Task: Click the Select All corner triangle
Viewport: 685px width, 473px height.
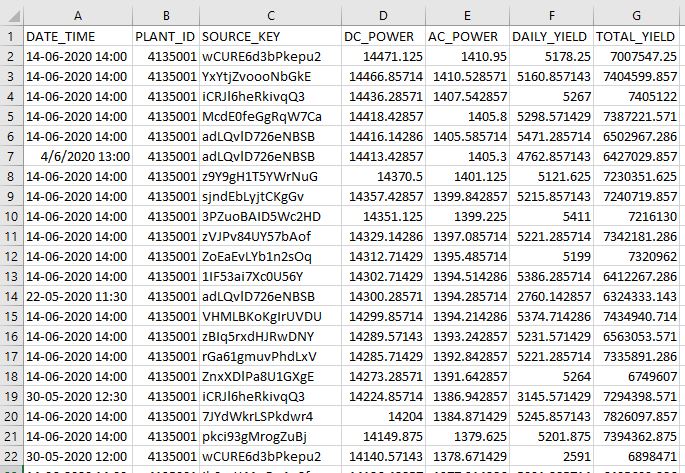Action: pyautogui.click(x=10, y=12)
